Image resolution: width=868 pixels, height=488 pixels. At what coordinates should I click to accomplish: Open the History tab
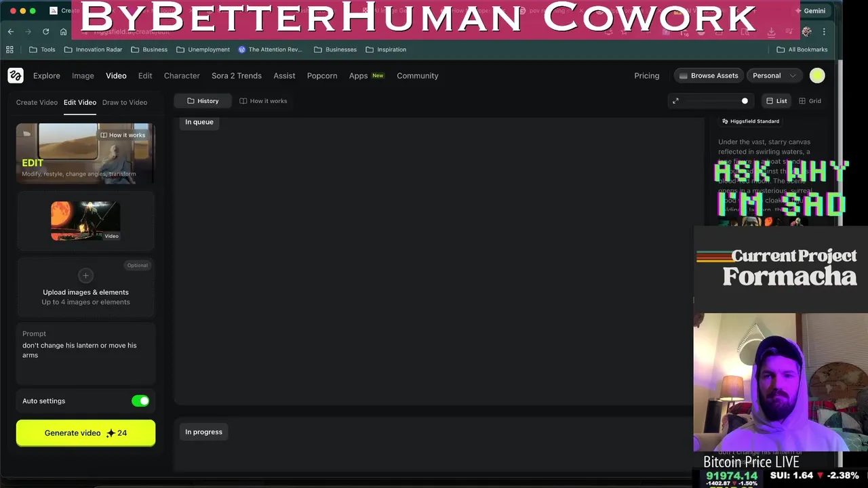[203, 101]
